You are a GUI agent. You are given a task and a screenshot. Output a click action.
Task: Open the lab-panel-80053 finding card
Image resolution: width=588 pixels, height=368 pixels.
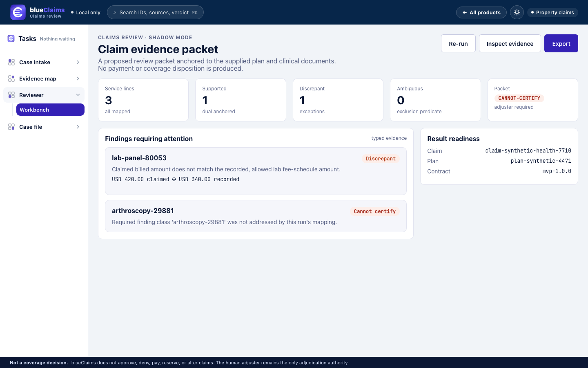256,171
